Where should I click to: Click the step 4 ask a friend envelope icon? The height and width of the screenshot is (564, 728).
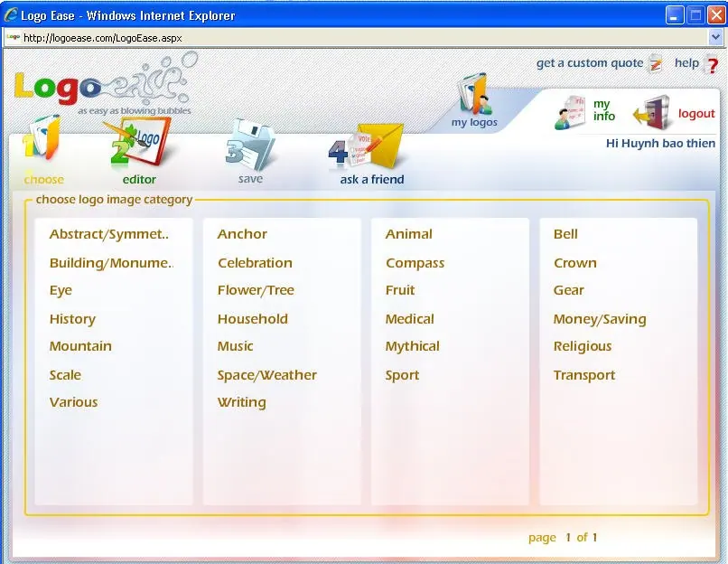367,146
